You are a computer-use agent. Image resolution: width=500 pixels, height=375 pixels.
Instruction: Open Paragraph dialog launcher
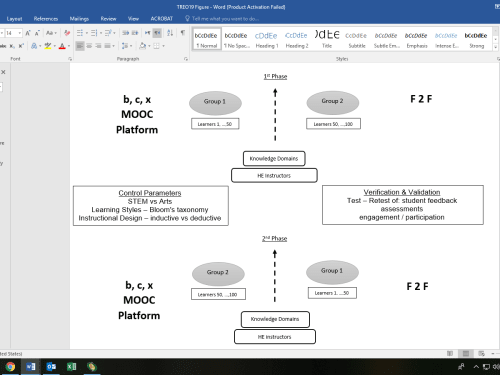tap(186, 59)
